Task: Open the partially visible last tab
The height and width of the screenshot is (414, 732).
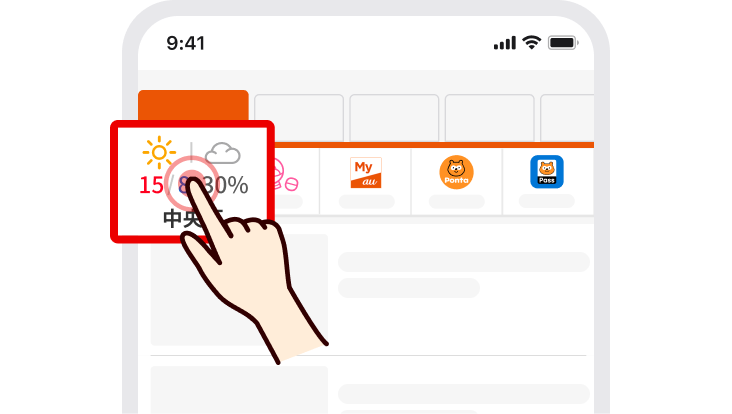Action: pos(567,118)
